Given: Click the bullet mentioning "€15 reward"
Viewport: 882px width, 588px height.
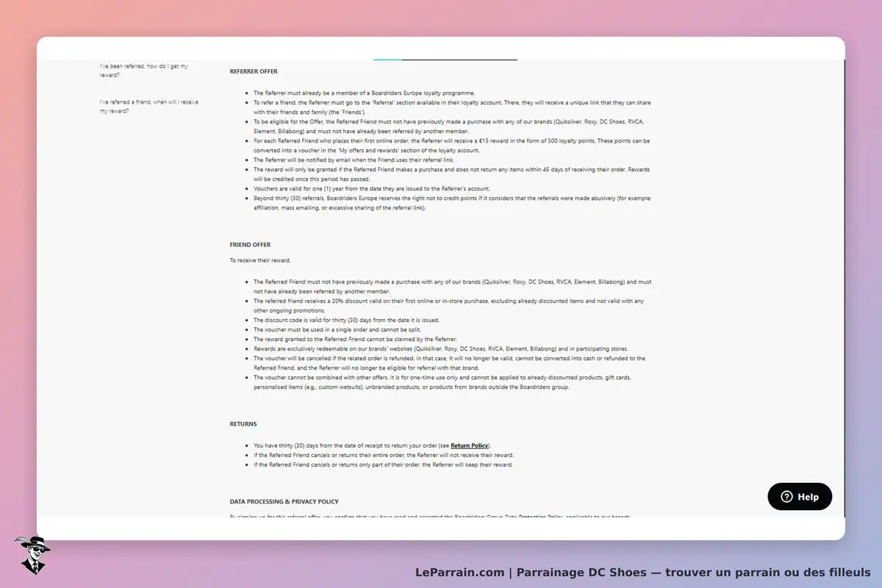Looking at the screenshot, I should pyautogui.click(x=452, y=145).
